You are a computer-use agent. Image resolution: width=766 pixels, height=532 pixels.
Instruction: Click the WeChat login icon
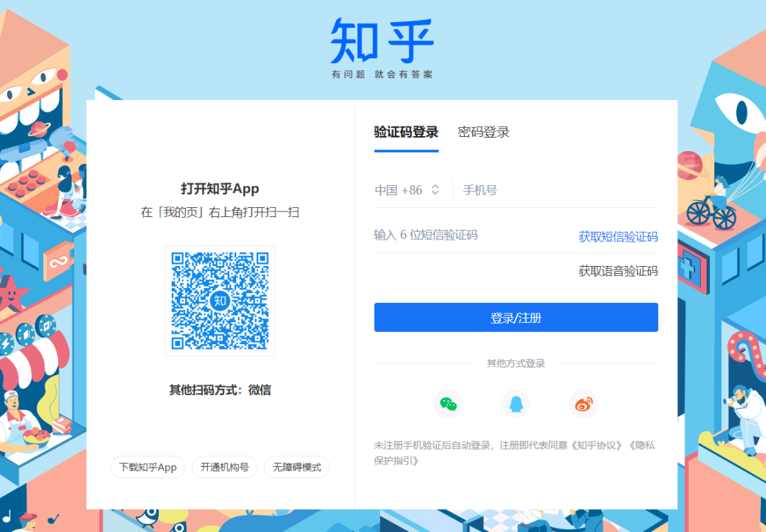(448, 404)
